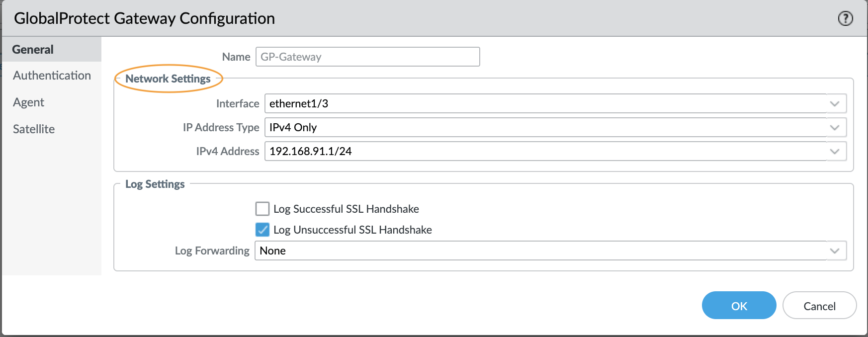Select the General tab

click(x=52, y=49)
